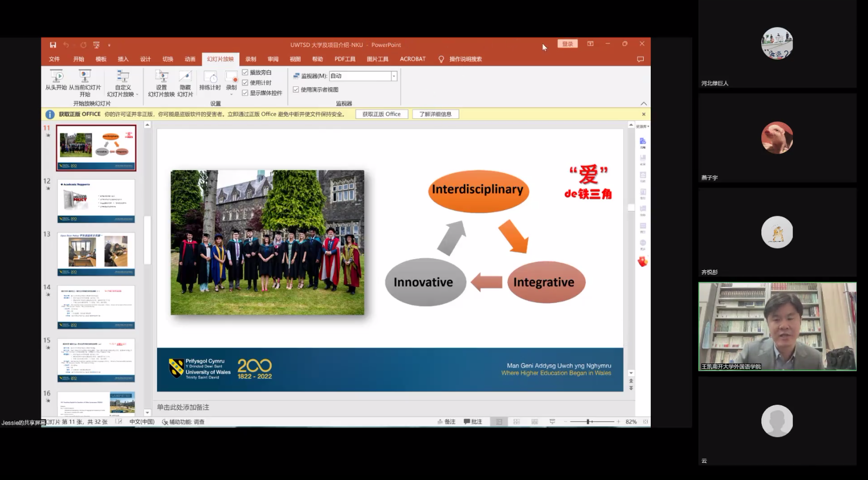The width and height of the screenshot is (868, 480).
Task: Click the Learn More (了解详细信息) button
Action: pos(436,114)
